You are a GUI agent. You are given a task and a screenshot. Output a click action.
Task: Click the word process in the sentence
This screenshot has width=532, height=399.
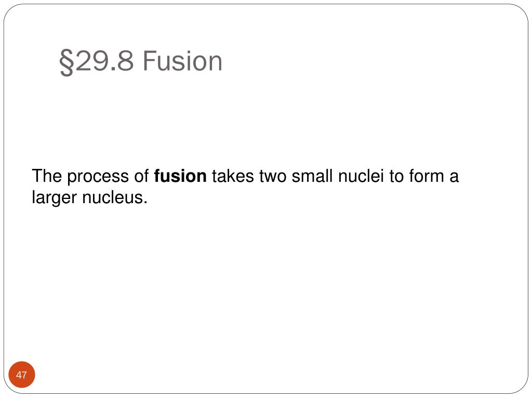(x=98, y=177)
